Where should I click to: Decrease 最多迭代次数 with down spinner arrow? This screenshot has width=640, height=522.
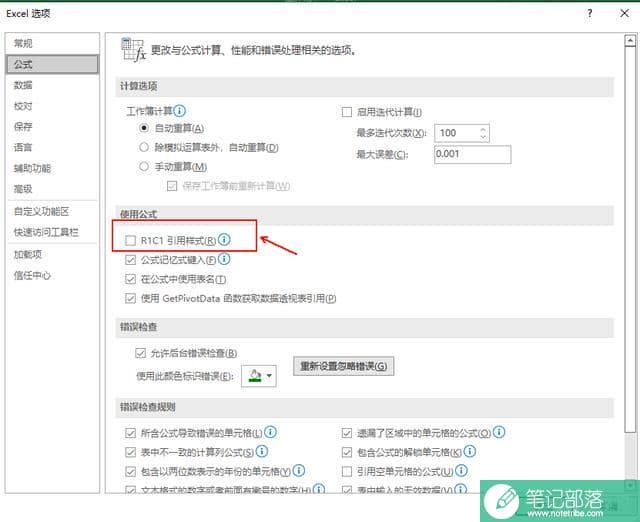(483, 137)
